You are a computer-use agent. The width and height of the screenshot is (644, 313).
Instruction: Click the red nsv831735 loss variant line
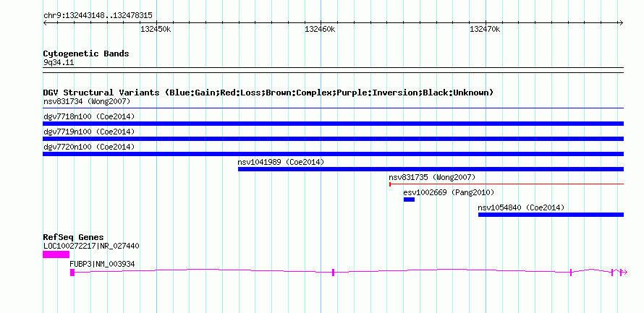pyautogui.click(x=507, y=184)
